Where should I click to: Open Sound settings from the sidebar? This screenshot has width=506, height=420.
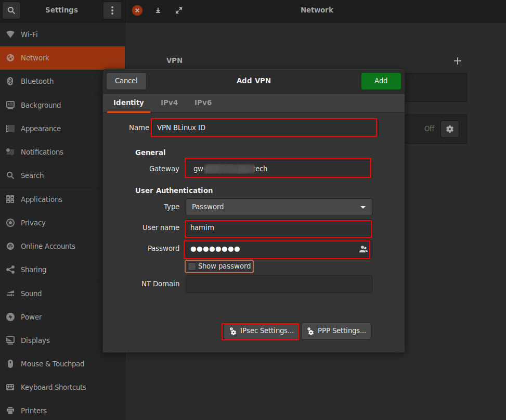[32, 293]
